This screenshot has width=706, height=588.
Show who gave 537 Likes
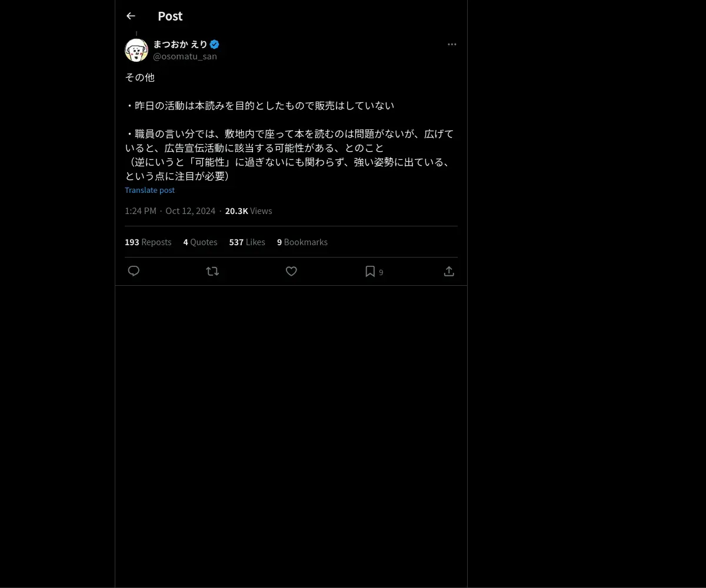pyautogui.click(x=247, y=242)
